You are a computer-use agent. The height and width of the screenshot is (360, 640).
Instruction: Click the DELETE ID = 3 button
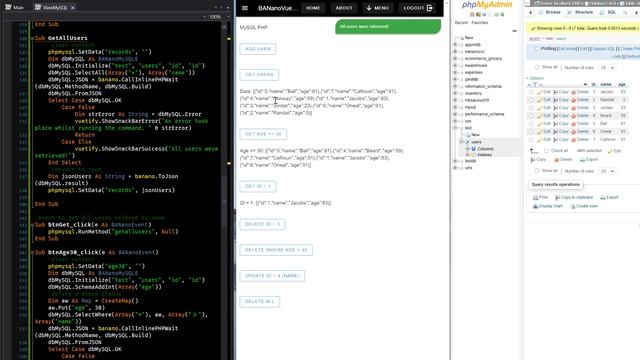click(x=262, y=224)
